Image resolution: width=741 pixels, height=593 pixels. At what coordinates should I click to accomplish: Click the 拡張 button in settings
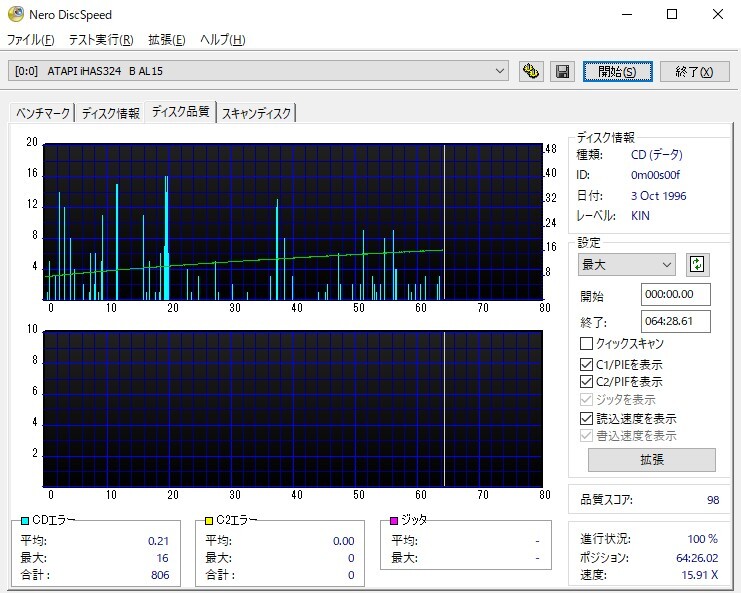point(652,460)
